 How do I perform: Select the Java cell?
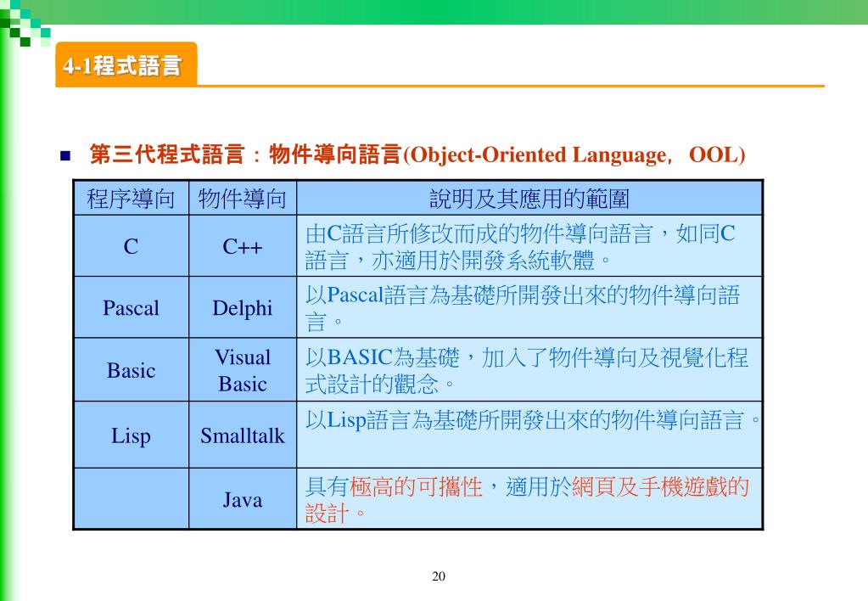click(x=242, y=499)
